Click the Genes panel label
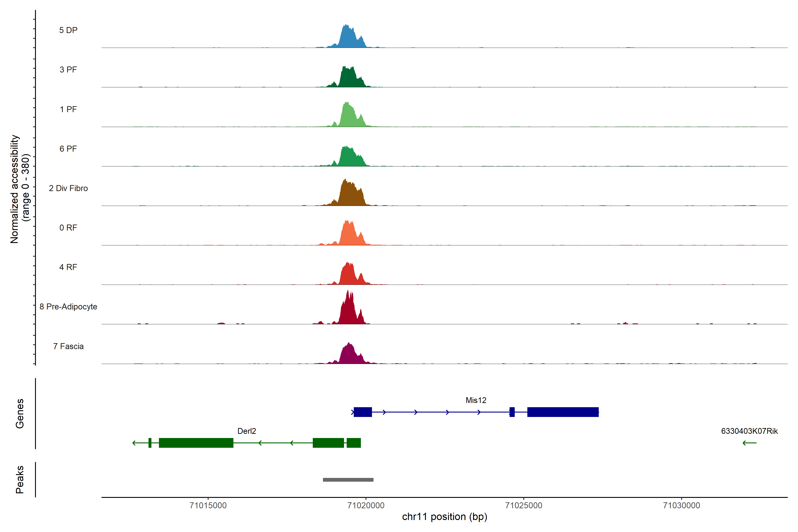The width and height of the screenshot is (798, 532). [20, 413]
